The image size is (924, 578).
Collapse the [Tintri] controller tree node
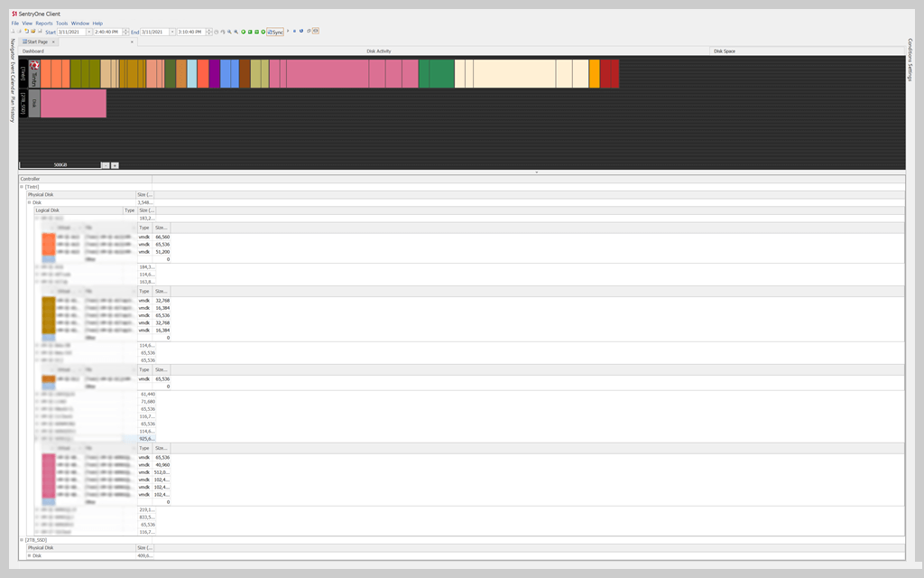(x=21, y=184)
